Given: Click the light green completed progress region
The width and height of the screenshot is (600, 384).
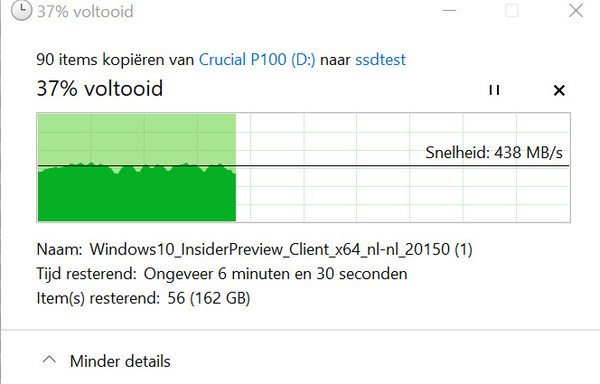Looking at the screenshot, I should [137, 138].
